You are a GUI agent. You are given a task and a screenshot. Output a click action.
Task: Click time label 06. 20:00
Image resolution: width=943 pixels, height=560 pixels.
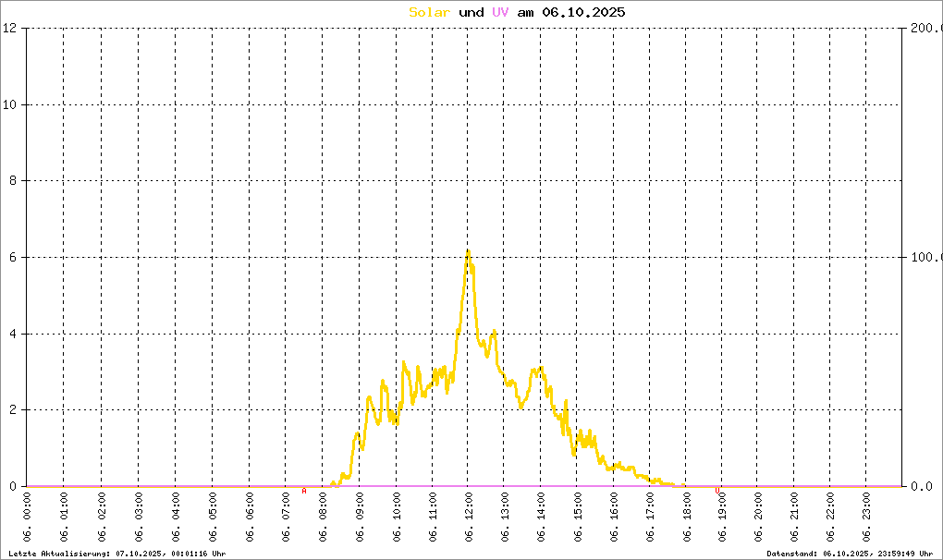[756, 517]
